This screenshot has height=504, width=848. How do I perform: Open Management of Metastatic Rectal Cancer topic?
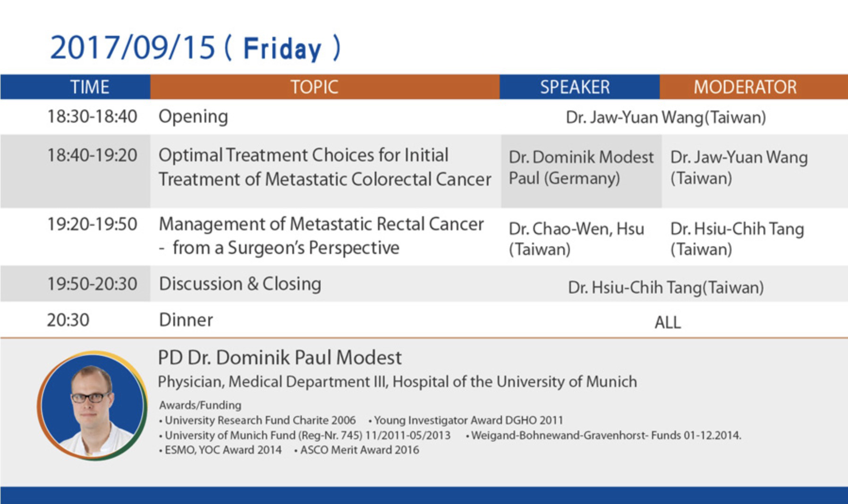point(321,235)
